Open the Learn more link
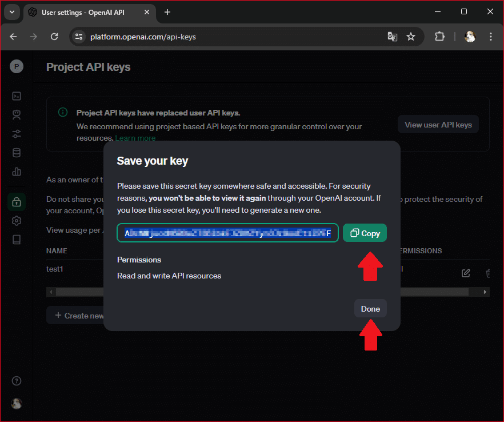The height and width of the screenshot is (422, 504). 135,138
